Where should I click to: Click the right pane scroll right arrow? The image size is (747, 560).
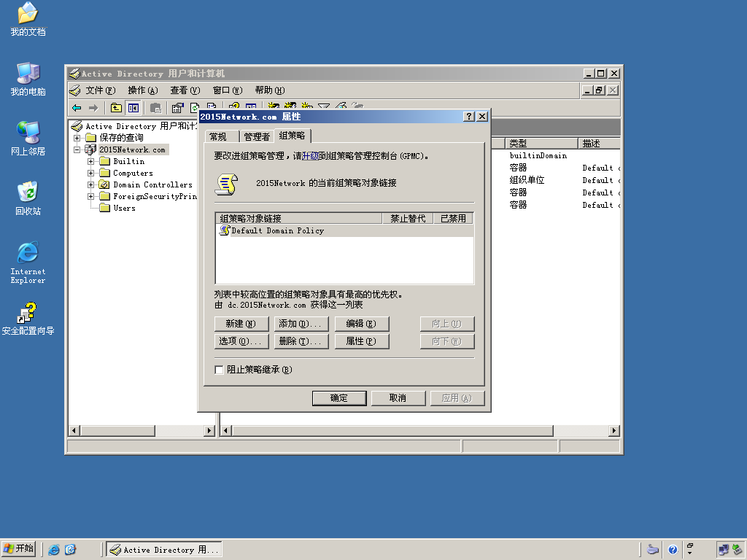click(614, 431)
